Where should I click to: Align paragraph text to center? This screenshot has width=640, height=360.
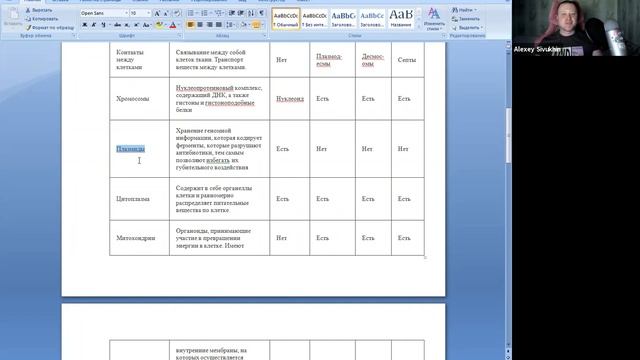coord(200,25)
